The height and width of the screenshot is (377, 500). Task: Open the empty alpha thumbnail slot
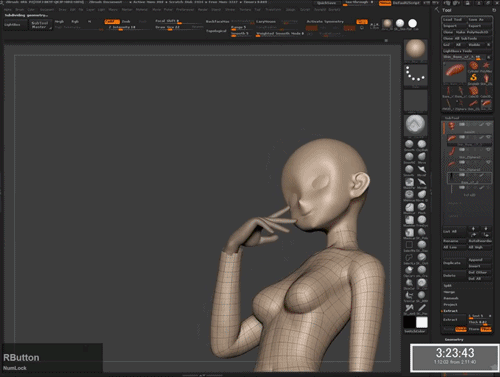point(415,100)
